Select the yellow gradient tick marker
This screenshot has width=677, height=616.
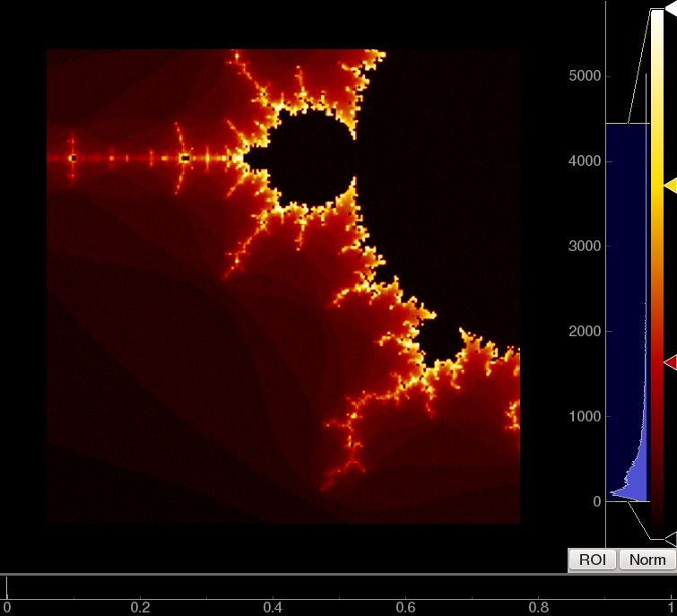point(671,186)
